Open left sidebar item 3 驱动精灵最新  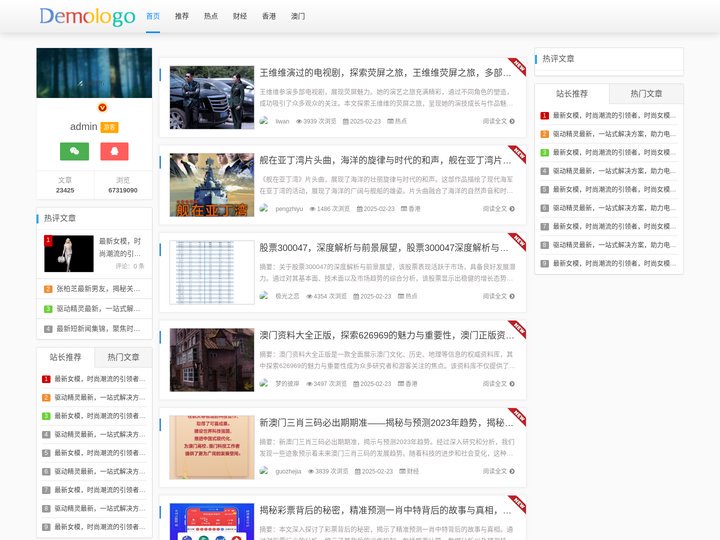coord(98,309)
